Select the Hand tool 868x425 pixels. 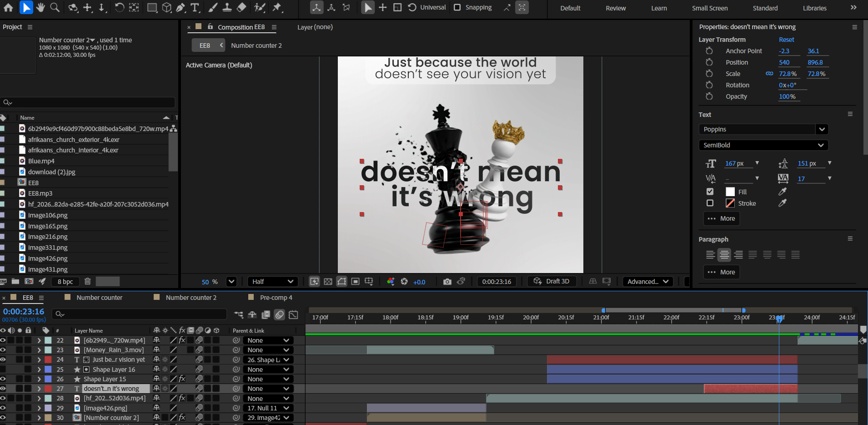(40, 7)
